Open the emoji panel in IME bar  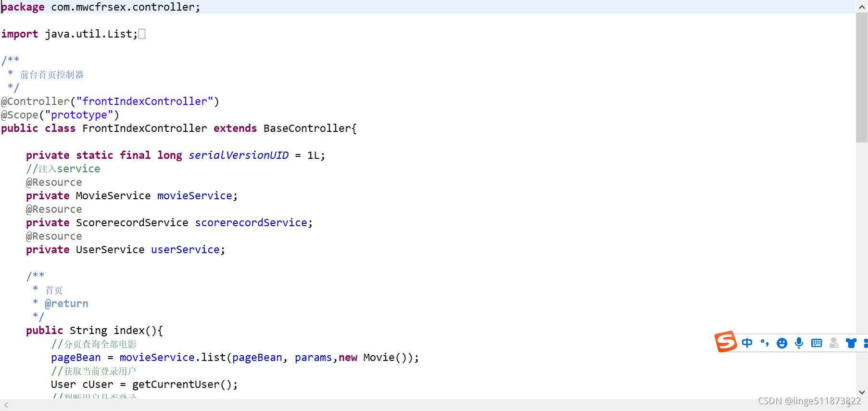[782, 343]
